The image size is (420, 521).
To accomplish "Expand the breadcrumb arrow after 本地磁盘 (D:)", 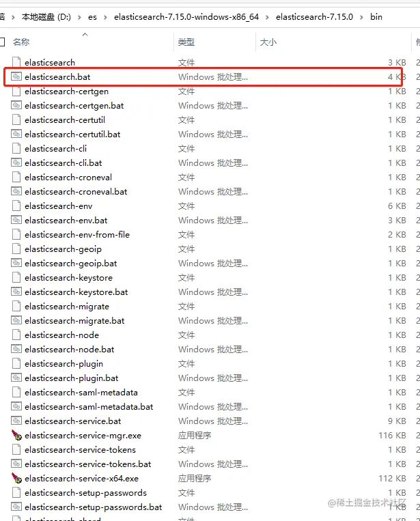I will [x=79, y=17].
